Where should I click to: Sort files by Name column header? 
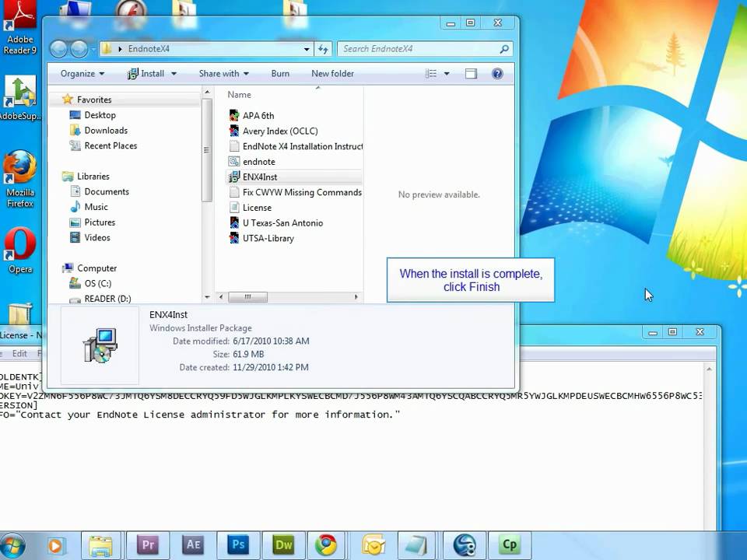(x=239, y=94)
